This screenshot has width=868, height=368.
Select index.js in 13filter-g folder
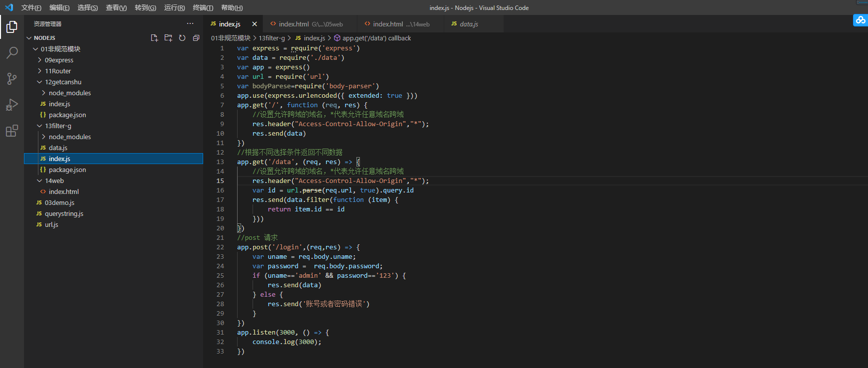(x=113, y=159)
